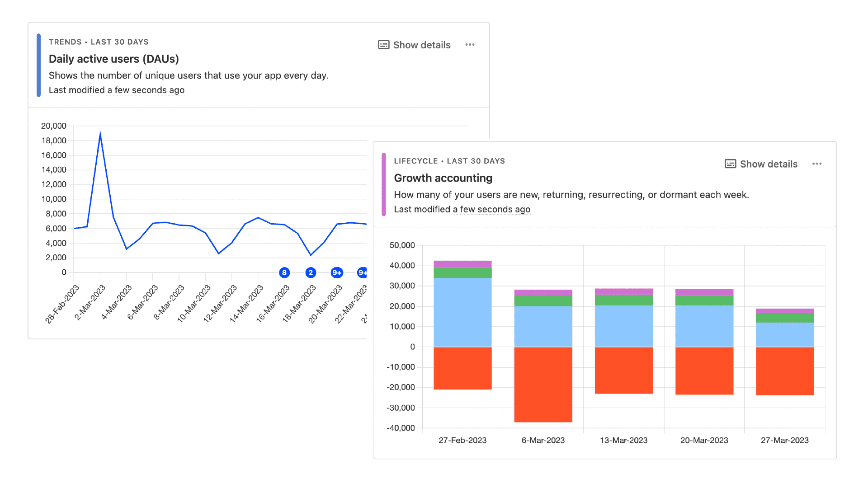
Task: Click Show details icon on DAUs card
Action: coord(383,45)
